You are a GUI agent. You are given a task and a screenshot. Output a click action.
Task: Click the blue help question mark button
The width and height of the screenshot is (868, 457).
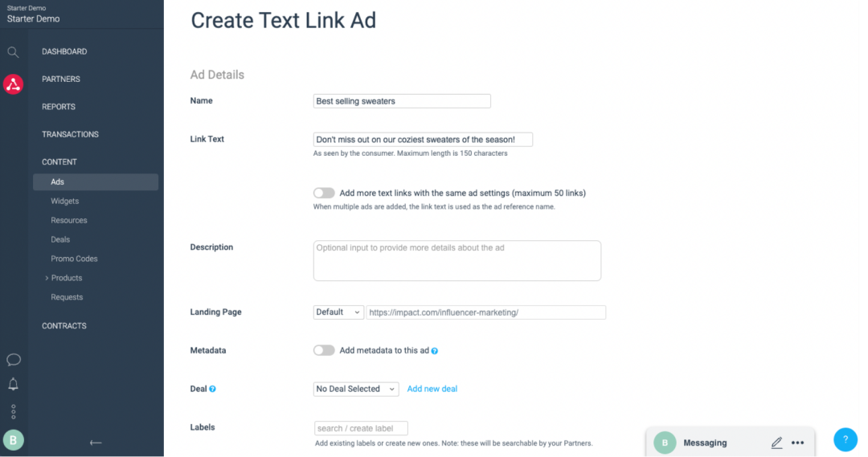(x=845, y=439)
